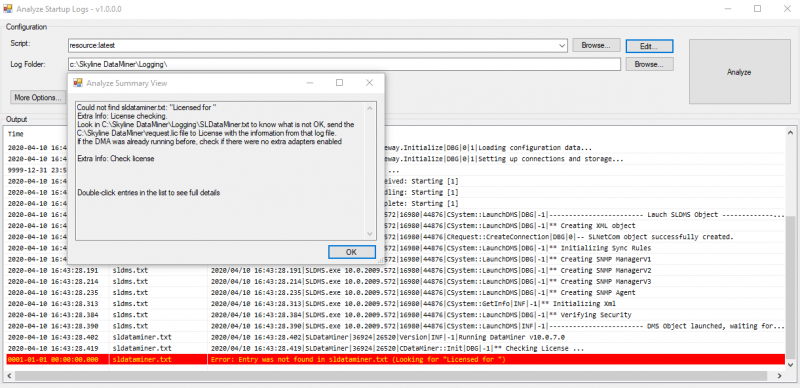The image size is (800, 388).
Task: Maximize the Analyze Startup Logs window
Action: click(x=758, y=9)
